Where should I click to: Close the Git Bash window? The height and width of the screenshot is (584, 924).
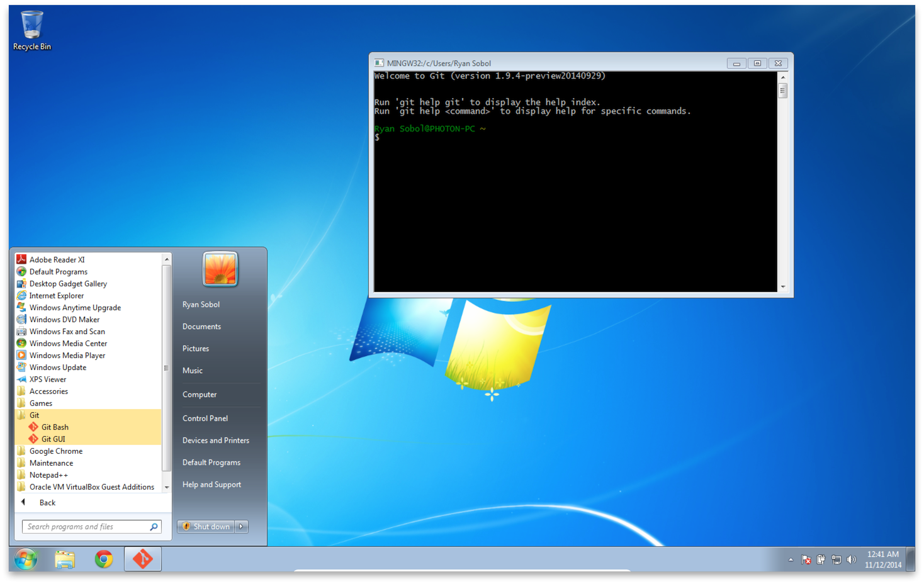pos(778,64)
